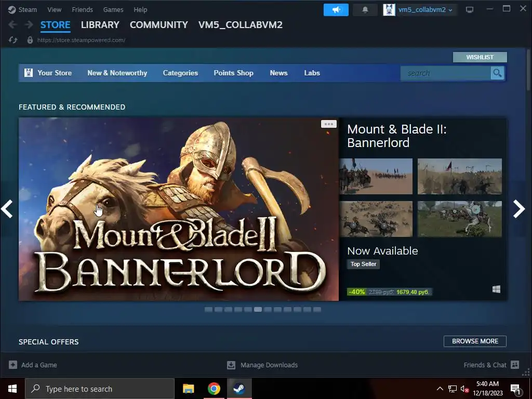View the bottom-left Bannerlord screenshot thumbnail
This screenshot has width=532, height=399.
pos(376,219)
